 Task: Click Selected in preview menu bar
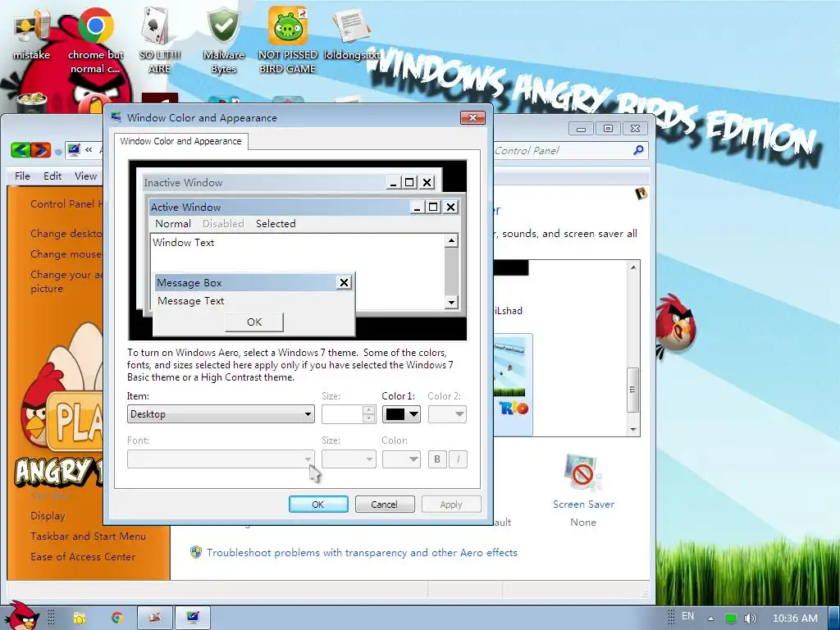pos(276,223)
